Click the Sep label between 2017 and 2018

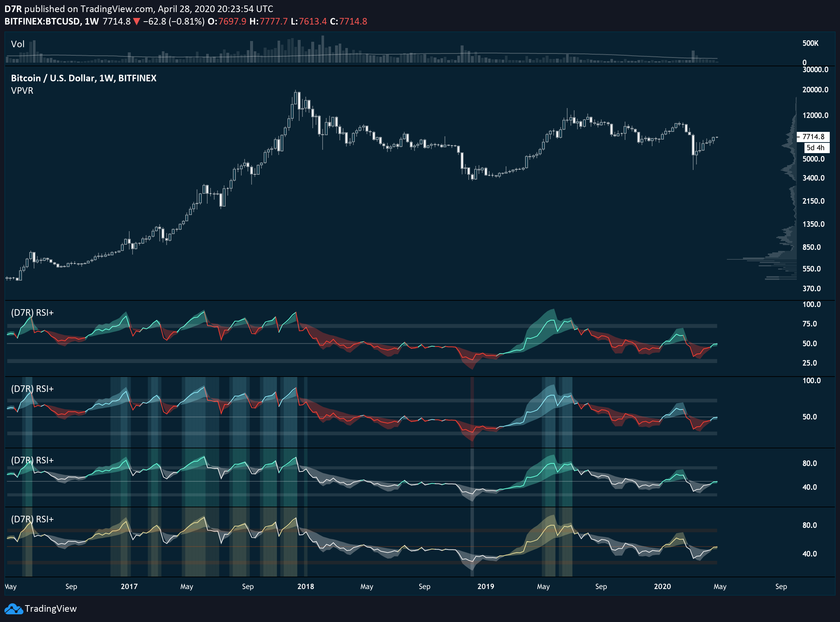pos(248,586)
